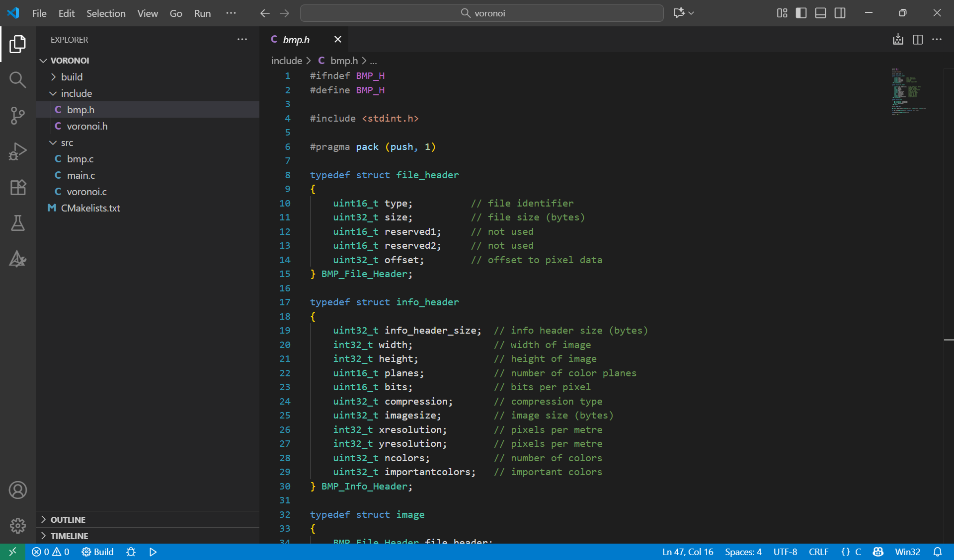Image resolution: width=954 pixels, height=560 pixels.
Task: Open voronoi.c in the explorer
Action: point(86,192)
